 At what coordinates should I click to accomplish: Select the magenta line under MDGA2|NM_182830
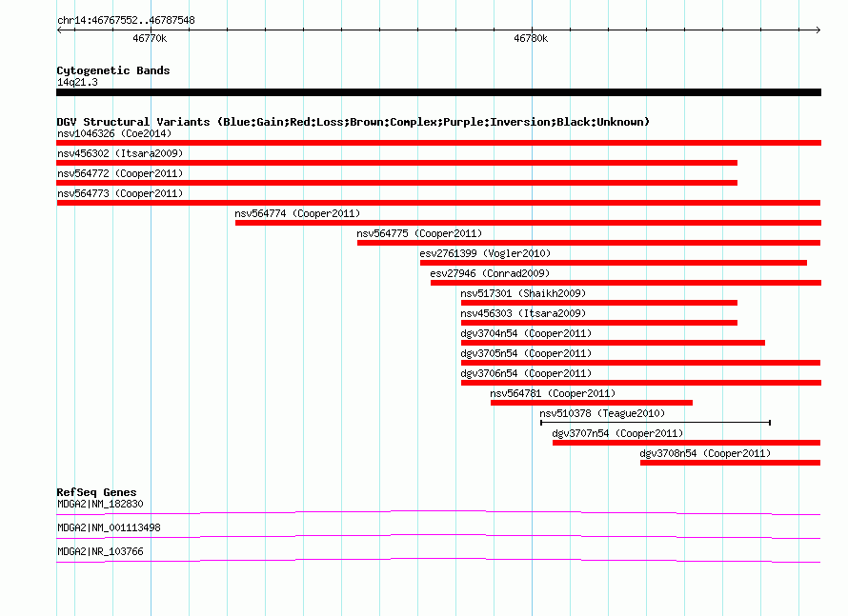438,512
